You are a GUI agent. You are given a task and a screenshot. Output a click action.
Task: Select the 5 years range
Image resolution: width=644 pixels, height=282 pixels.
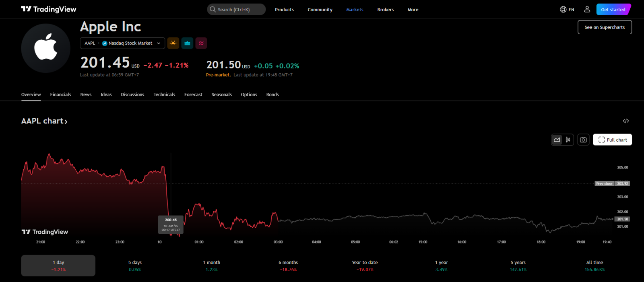click(518, 266)
